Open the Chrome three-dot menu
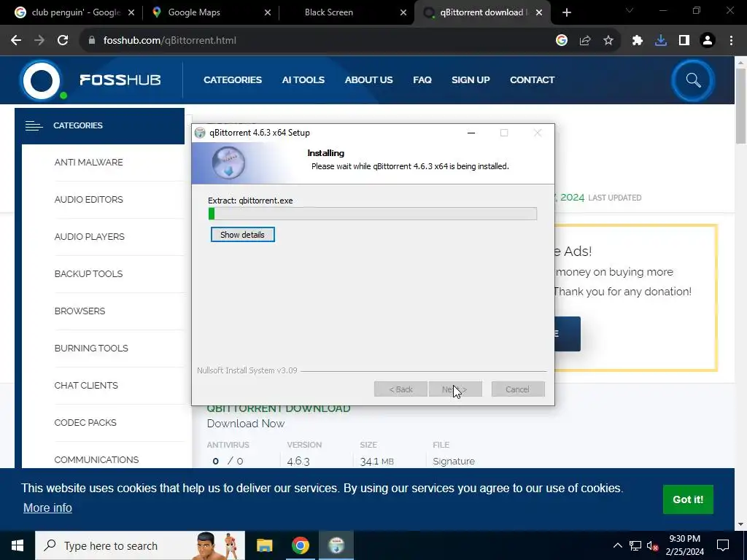The image size is (747, 560). coord(731,41)
